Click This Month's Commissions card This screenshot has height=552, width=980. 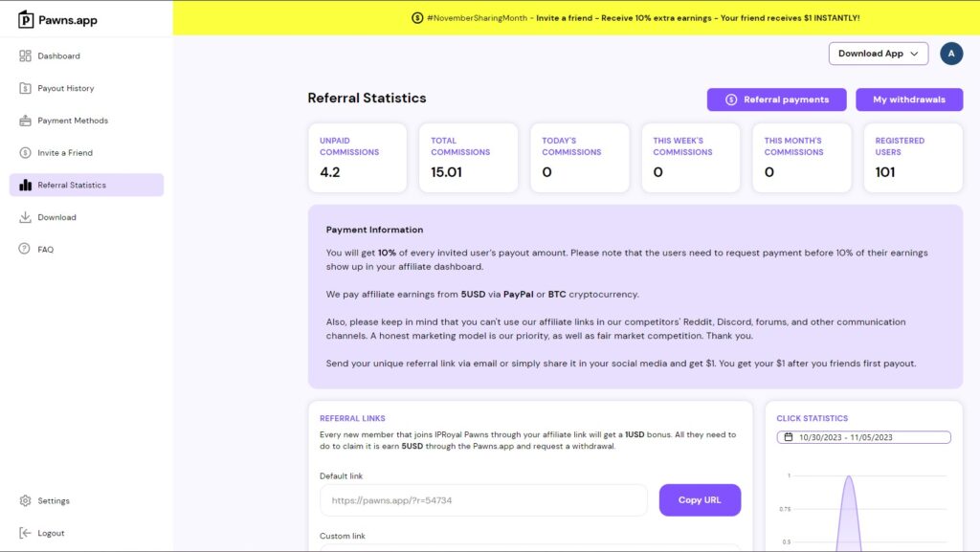(x=802, y=158)
